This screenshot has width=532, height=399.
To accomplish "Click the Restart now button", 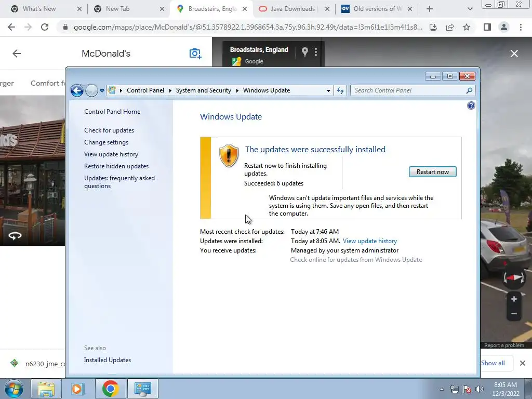I will pyautogui.click(x=433, y=172).
